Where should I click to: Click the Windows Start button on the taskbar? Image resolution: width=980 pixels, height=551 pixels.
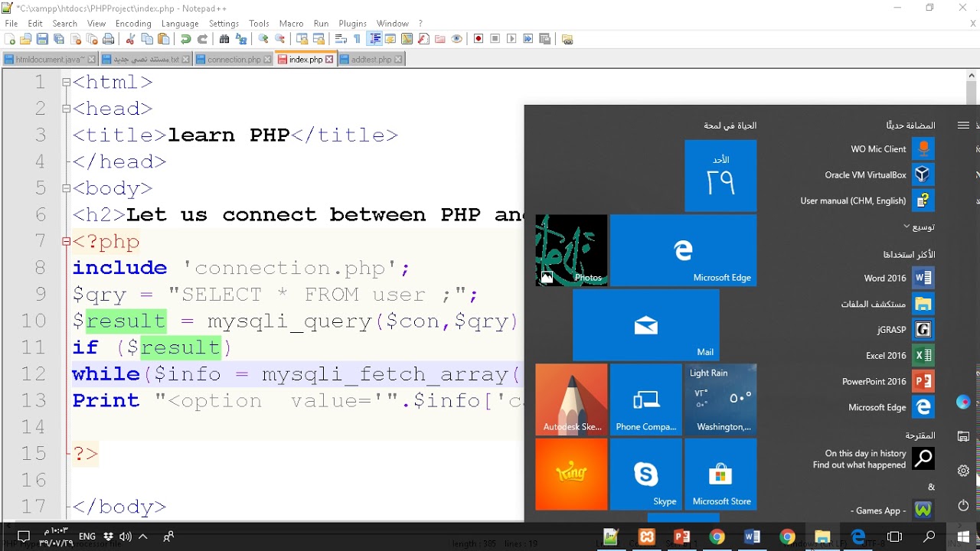tap(963, 537)
